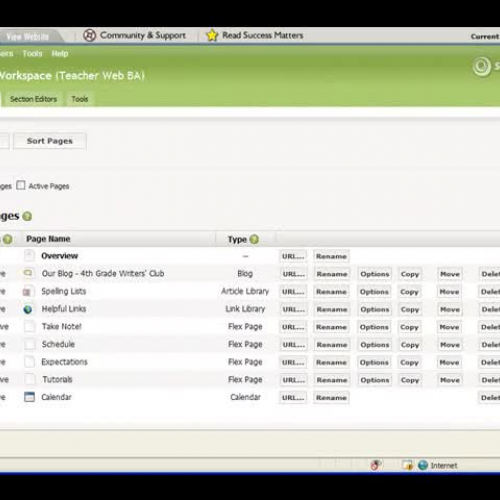Select the View Website tab

click(x=28, y=37)
